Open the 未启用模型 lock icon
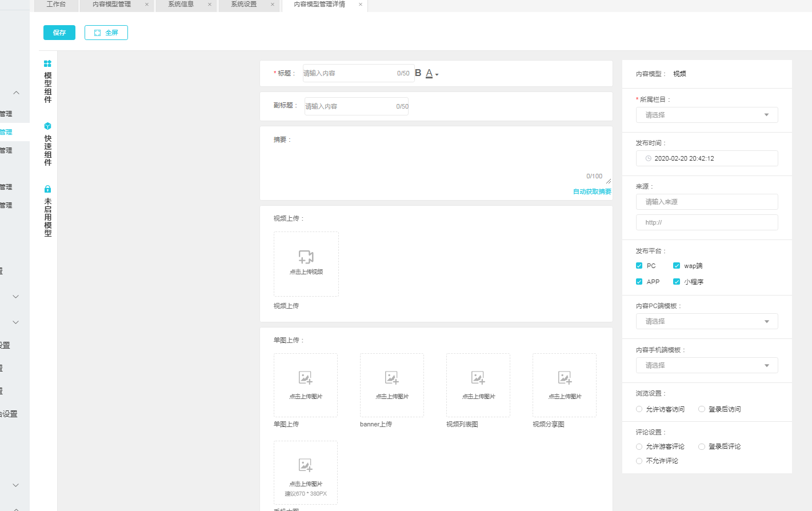Image resolution: width=812 pixels, height=511 pixels. [48, 189]
